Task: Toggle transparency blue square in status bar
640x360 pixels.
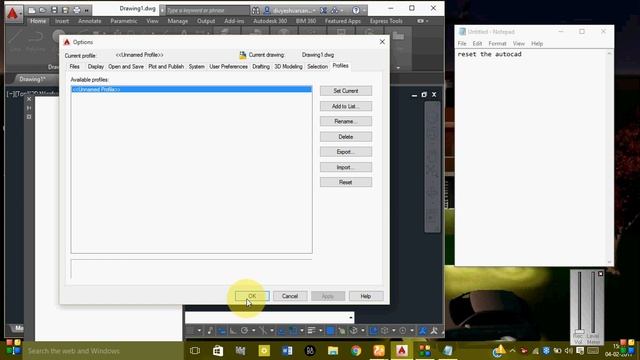Action: [x=330, y=331]
